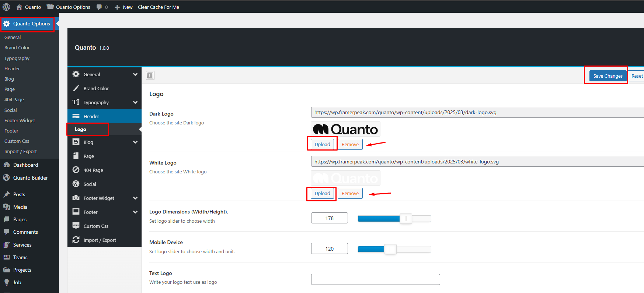Click the Dark Logo preview thumbnail
The width and height of the screenshot is (644, 293).
pos(345,129)
